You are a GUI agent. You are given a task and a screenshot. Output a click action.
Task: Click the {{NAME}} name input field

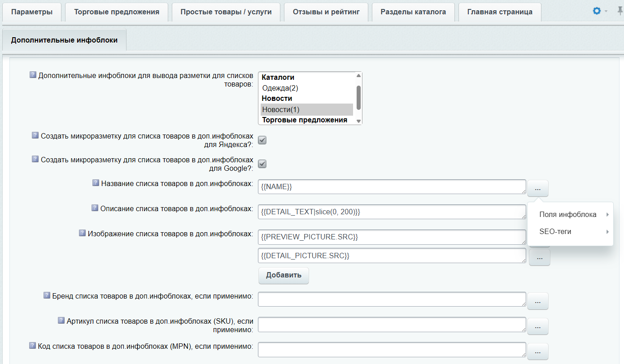[392, 187]
